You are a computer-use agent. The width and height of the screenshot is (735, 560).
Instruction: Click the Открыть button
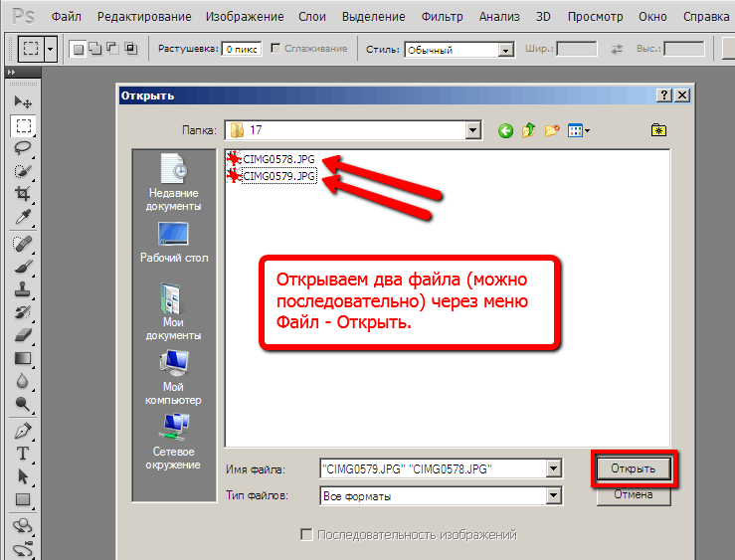634,468
